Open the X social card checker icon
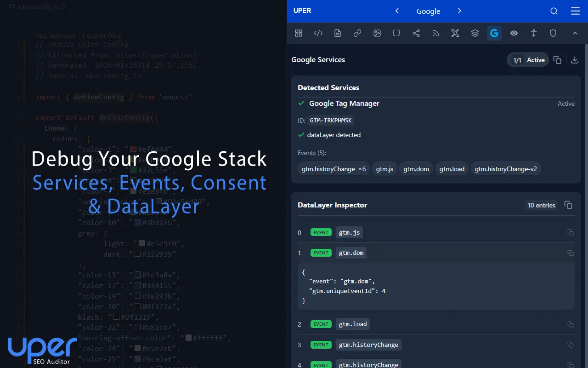Image resolution: width=588 pixels, height=368 pixels. [455, 33]
